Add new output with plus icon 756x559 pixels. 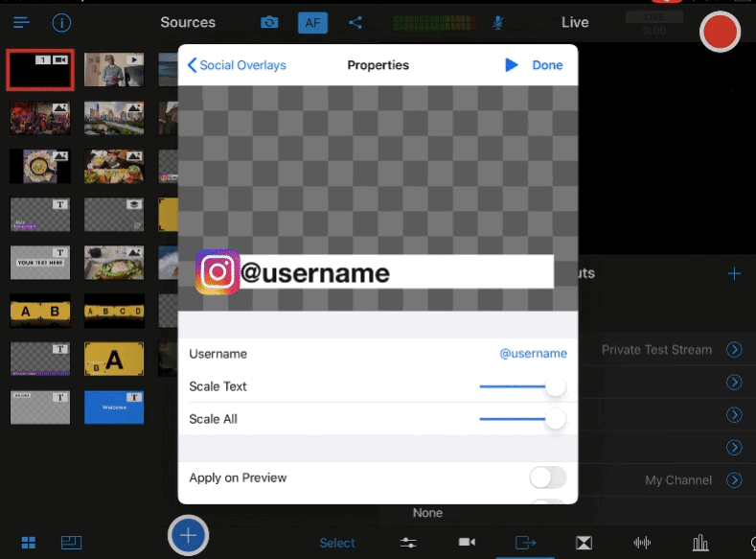pyautogui.click(x=734, y=274)
